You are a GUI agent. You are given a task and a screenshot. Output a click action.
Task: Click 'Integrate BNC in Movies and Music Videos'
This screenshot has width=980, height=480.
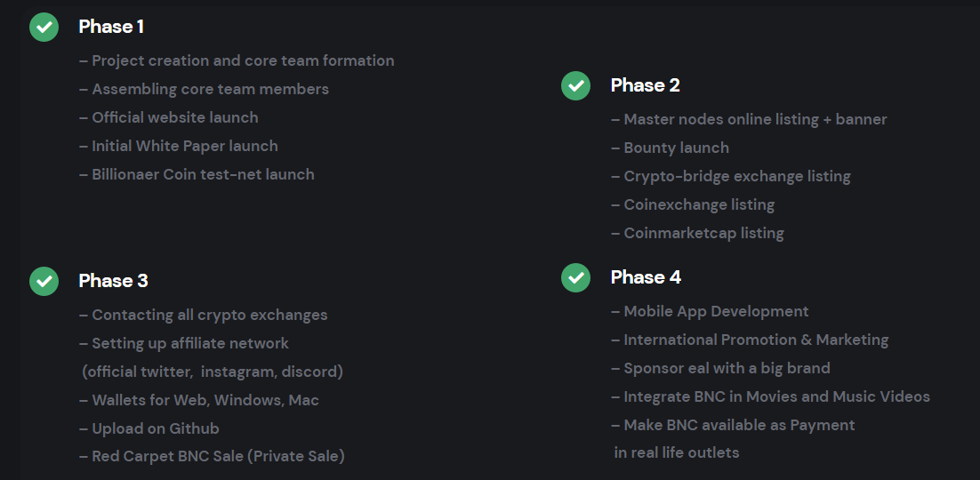click(771, 396)
